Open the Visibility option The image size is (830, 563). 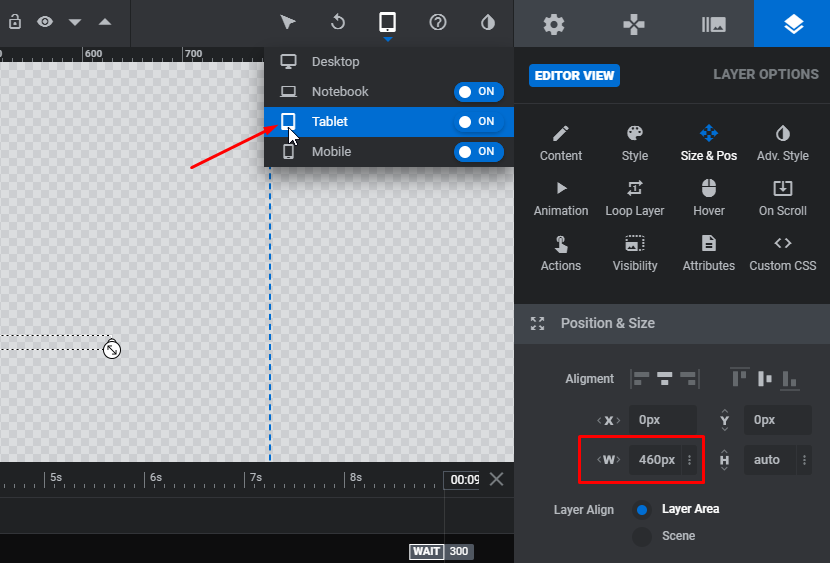pyautogui.click(x=635, y=253)
